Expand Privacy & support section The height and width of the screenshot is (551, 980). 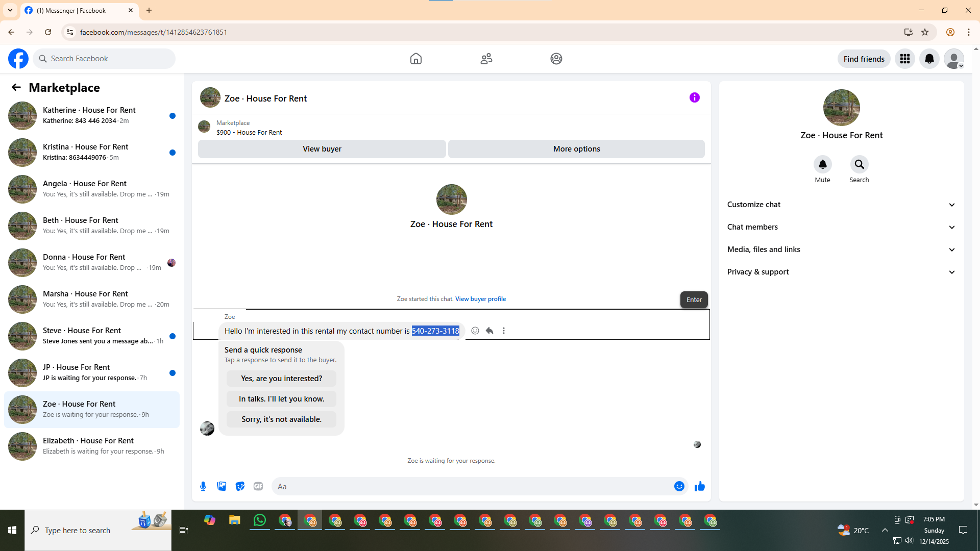click(841, 272)
